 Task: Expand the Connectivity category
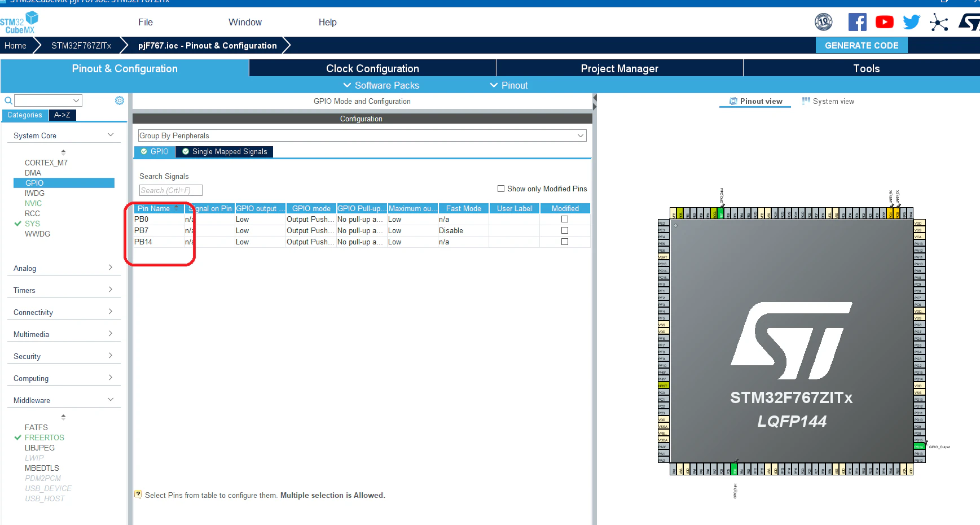[x=111, y=312]
